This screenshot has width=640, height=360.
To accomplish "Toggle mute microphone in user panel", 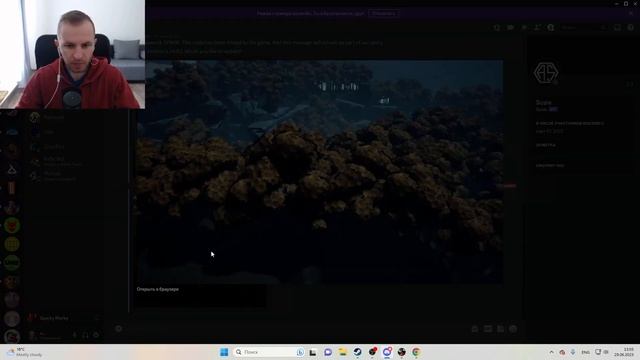I will (x=74, y=335).
